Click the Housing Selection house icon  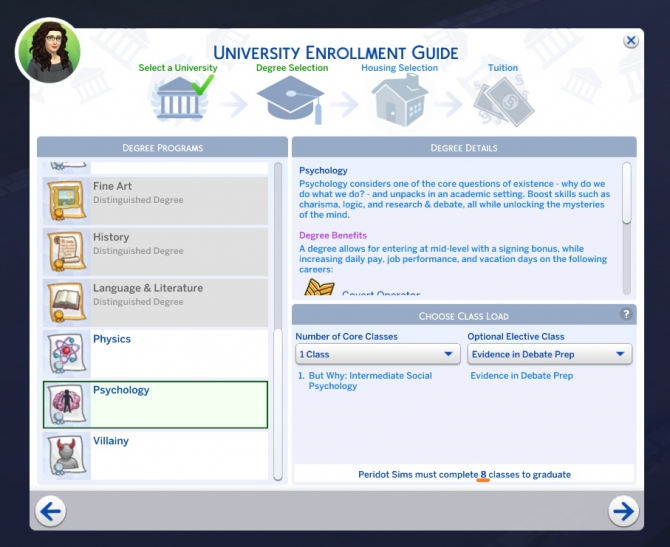(399, 100)
